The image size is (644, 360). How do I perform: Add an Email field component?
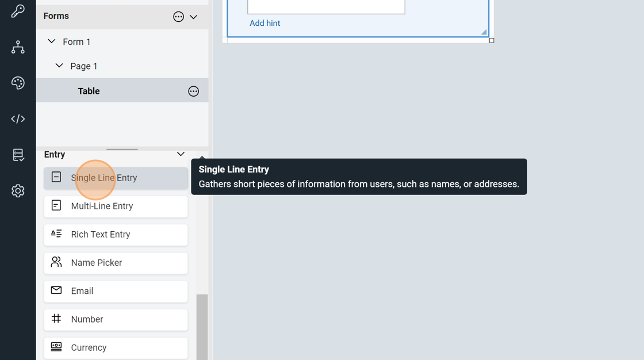(116, 291)
